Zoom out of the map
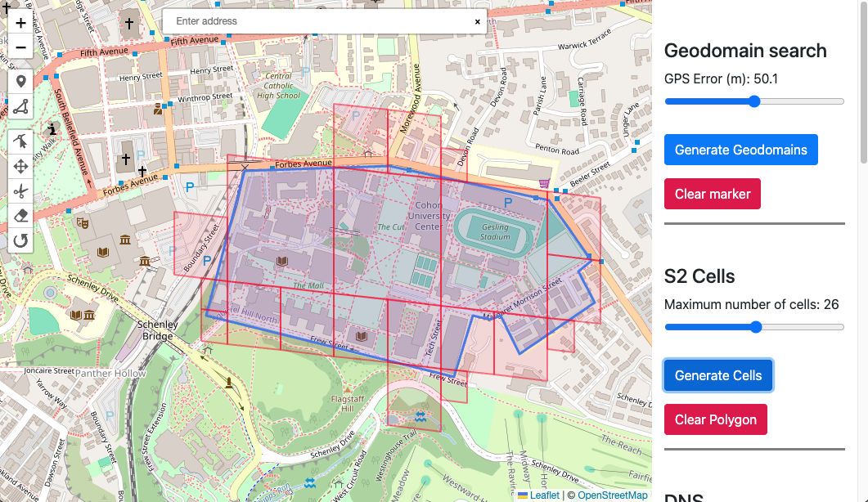The width and height of the screenshot is (868, 502). tap(20, 47)
